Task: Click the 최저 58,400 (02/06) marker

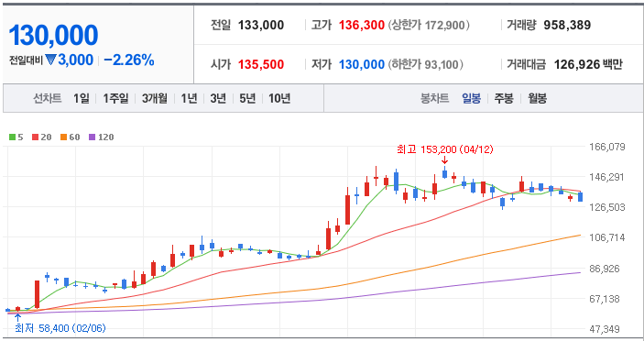Action: tap(60, 328)
